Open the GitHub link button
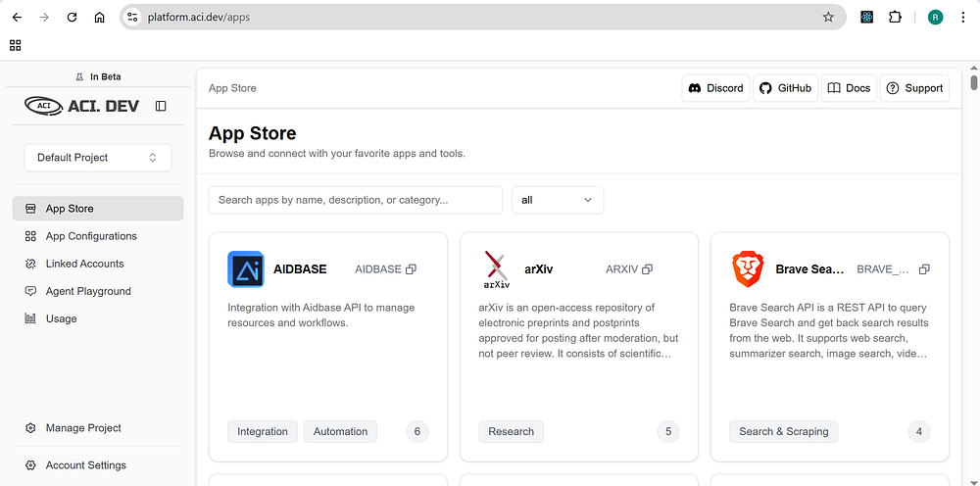Image resolution: width=980 pixels, height=486 pixels. [785, 88]
